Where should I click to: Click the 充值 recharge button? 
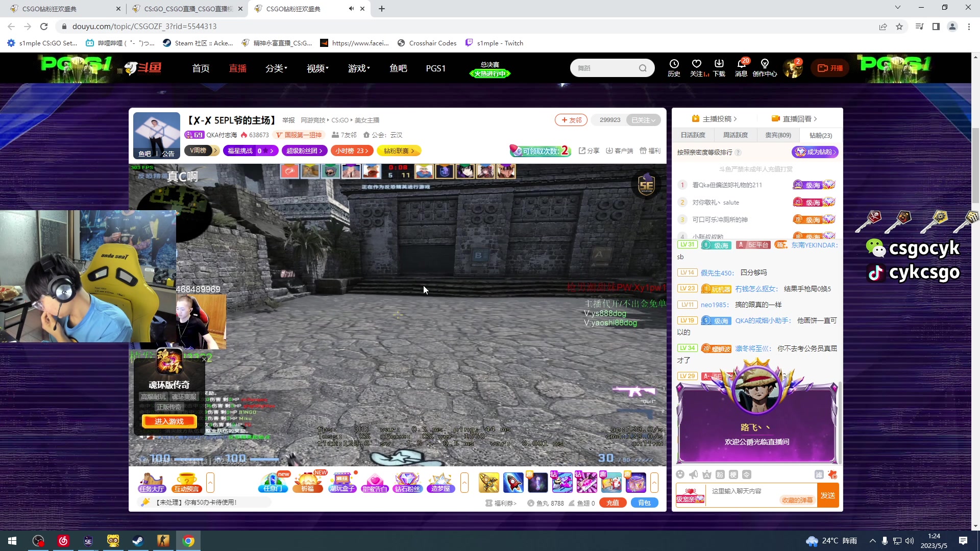click(613, 503)
